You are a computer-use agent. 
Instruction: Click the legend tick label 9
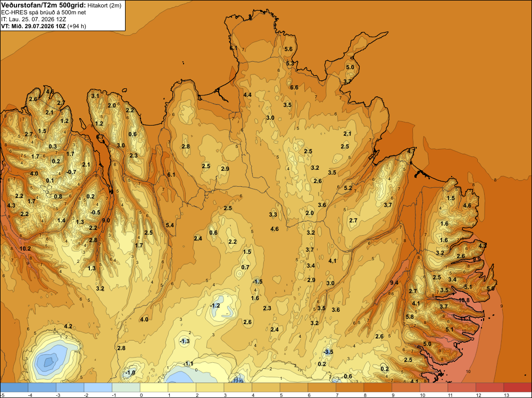pyautogui.click(x=393, y=395)
